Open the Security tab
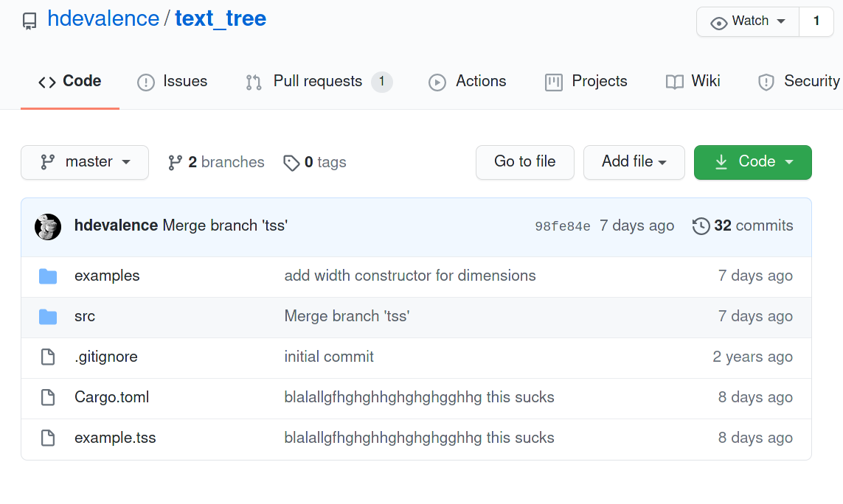843x504 pixels. (798, 81)
